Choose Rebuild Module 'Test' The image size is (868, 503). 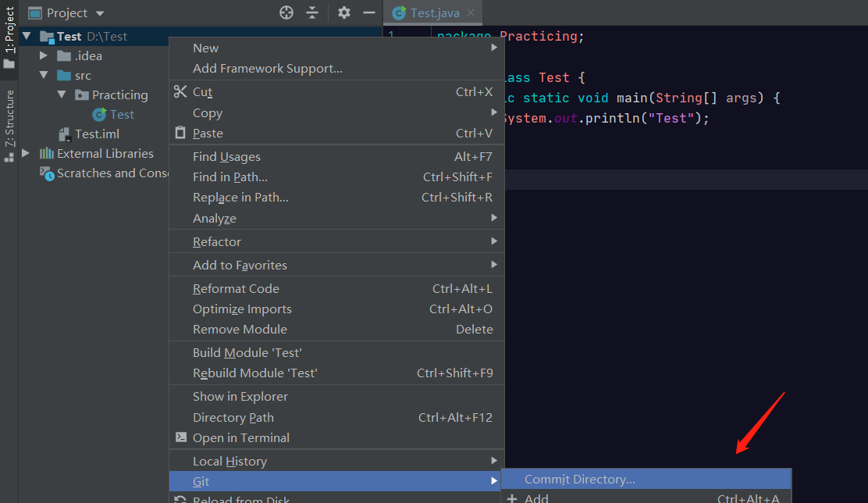coord(336,373)
